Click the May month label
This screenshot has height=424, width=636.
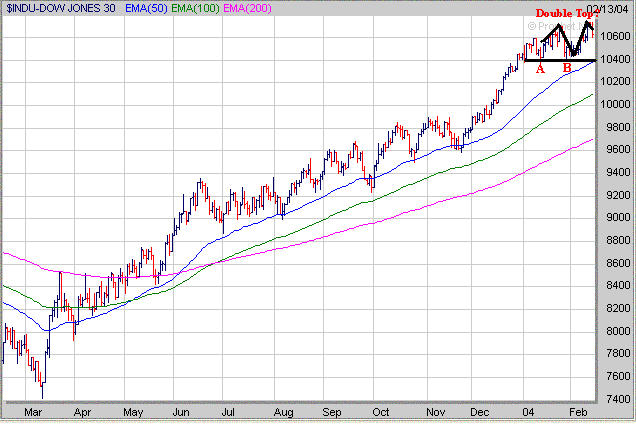pyautogui.click(x=133, y=413)
